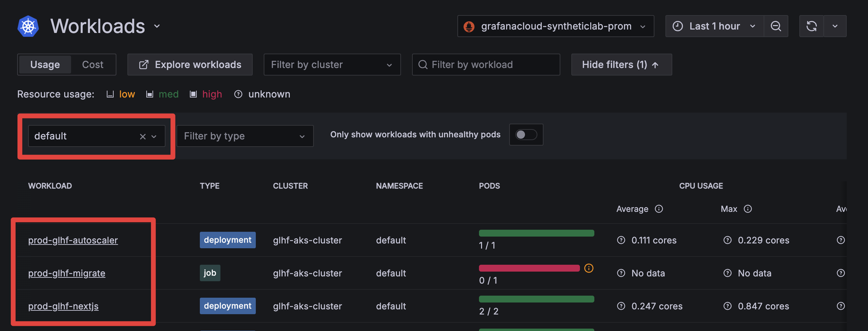Click the Explore workloads button
Viewport: 868px width, 331px height.
(190, 65)
